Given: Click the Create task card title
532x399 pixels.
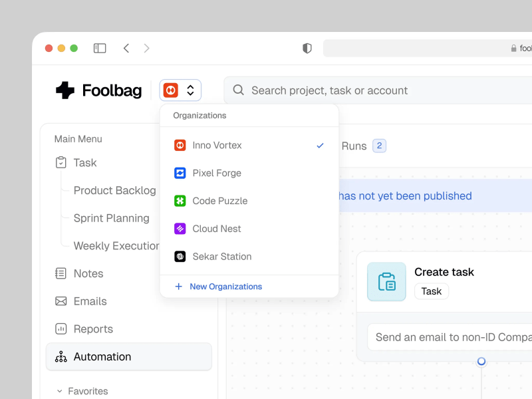Looking at the screenshot, I should (444, 272).
